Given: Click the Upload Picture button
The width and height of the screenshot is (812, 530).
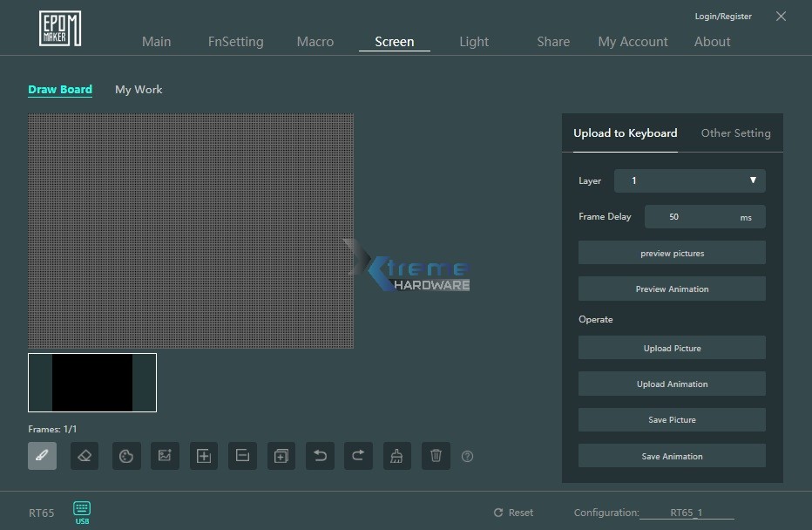Looking at the screenshot, I should click(672, 348).
